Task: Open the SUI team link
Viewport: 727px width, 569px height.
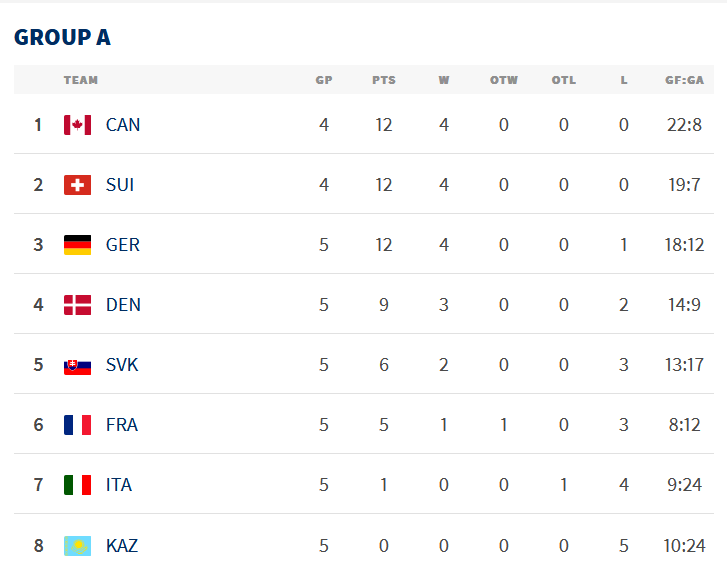Action: (x=120, y=185)
